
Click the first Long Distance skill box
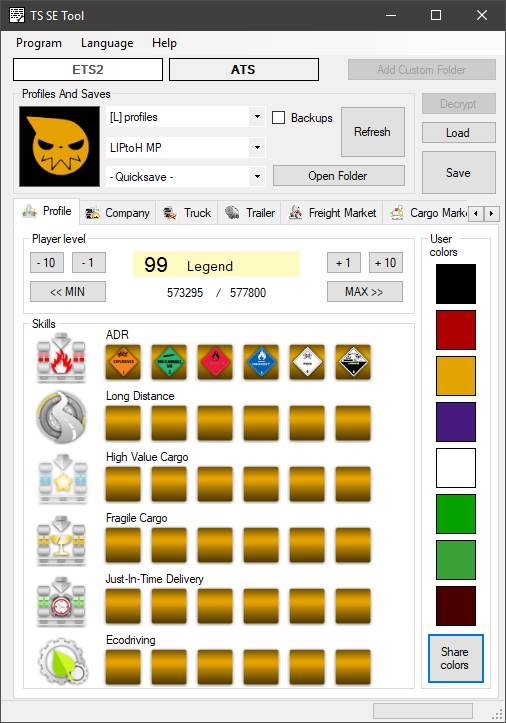[x=123, y=423]
